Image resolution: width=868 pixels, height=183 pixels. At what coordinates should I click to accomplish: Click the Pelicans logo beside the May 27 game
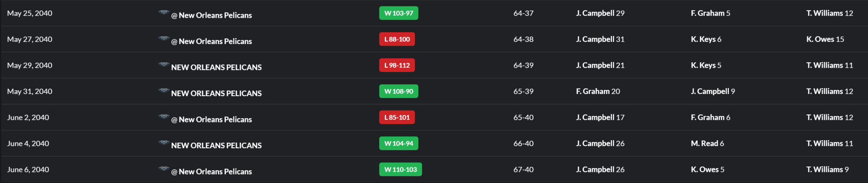pyautogui.click(x=164, y=39)
